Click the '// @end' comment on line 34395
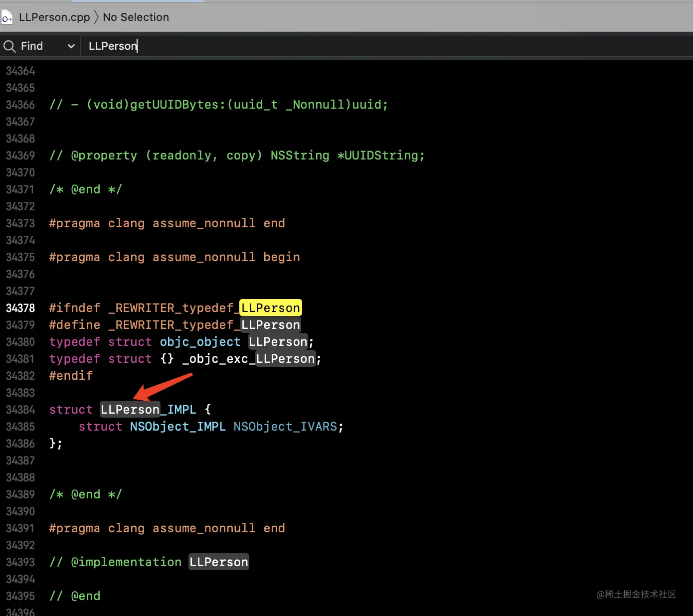 click(75, 596)
